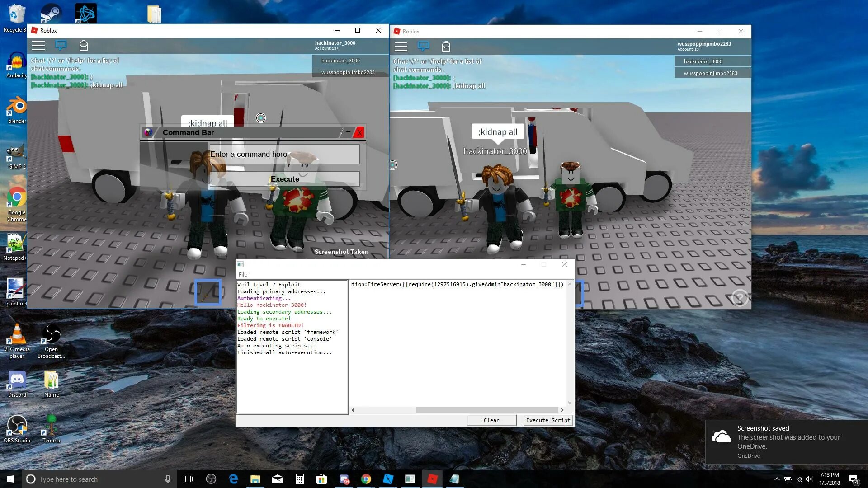Viewport: 868px width, 488px height.
Task: Click the hamburger menu icon right Roblox window
Action: point(401,46)
